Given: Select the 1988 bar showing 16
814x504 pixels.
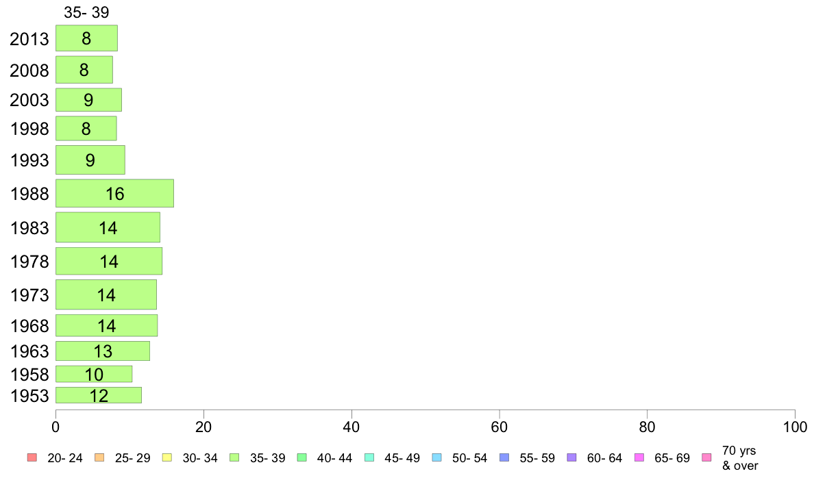Looking at the screenshot, I should pyautogui.click(x=114, y=193).
